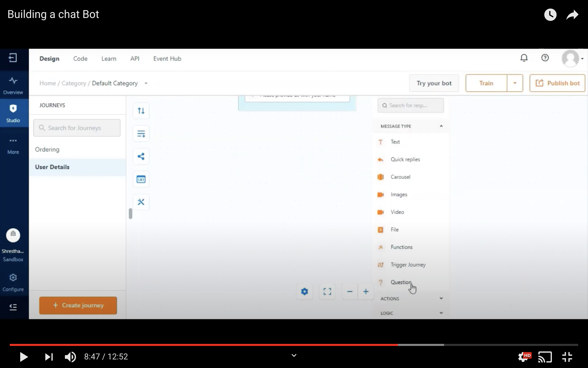Screen dimensions: 588x368
Task: Click the share nodes canvas icon
Action: (x=141, y=156)
